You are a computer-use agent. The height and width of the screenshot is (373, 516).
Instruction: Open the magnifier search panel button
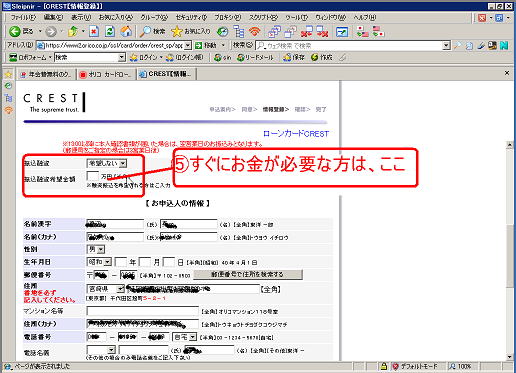pyautogui.click(x=152, y=32)
